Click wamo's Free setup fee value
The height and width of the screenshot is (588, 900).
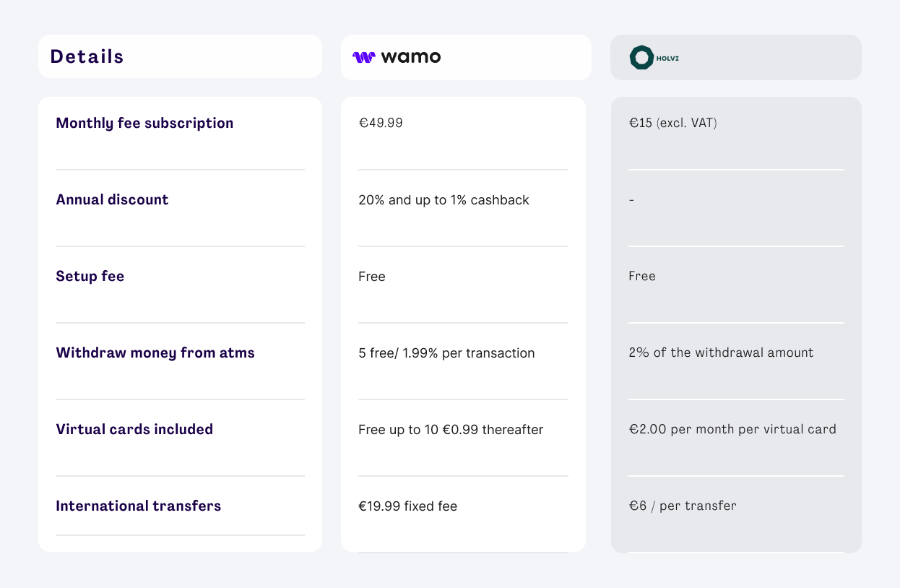pos(372,276)
